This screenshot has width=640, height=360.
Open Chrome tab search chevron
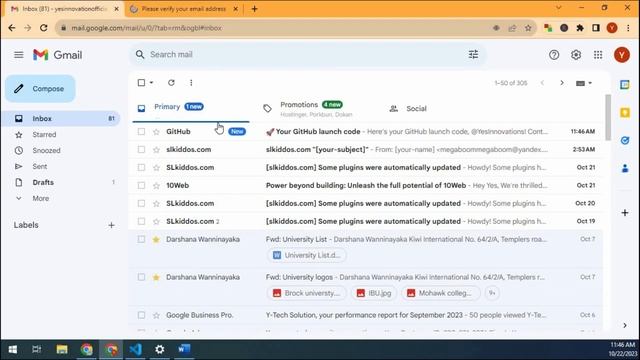click(558, 8)
